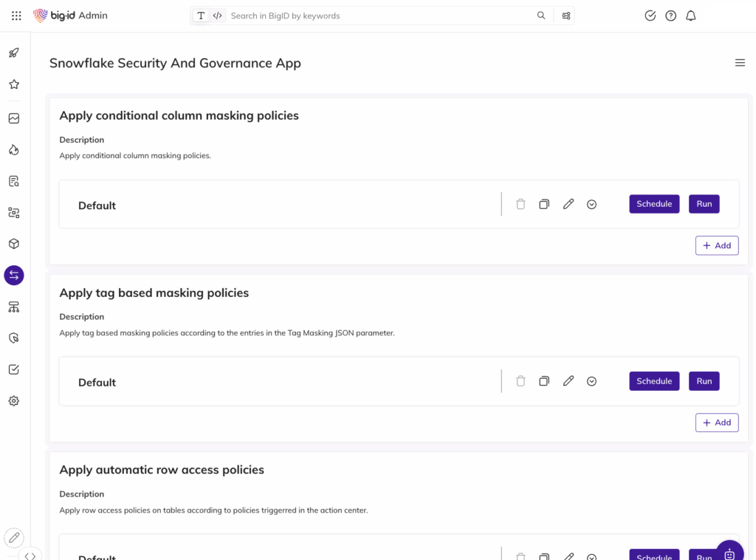This screenshot has height=560, width=756.
Task: Click the dashed pencil edit icon
Action: 14,537
